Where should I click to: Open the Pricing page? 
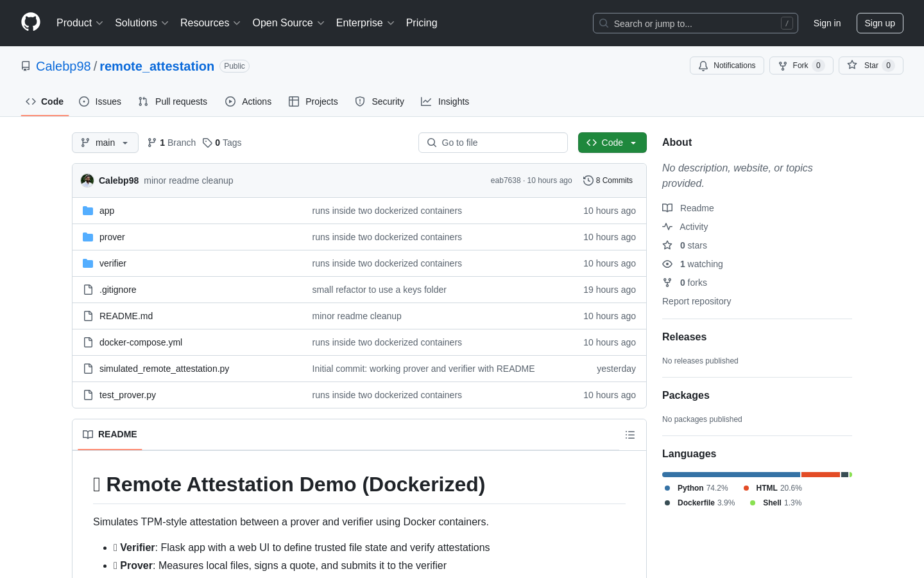click(x=422, y=22)
